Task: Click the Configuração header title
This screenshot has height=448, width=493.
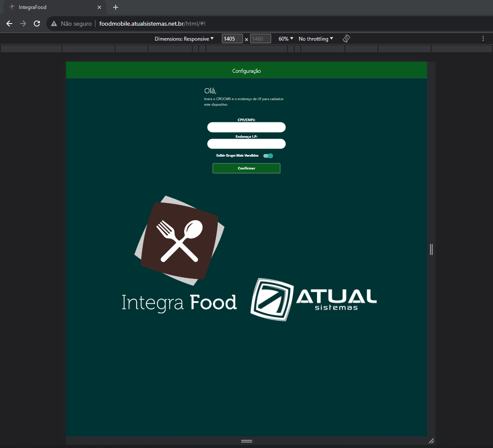Action: tap(247, 71)
